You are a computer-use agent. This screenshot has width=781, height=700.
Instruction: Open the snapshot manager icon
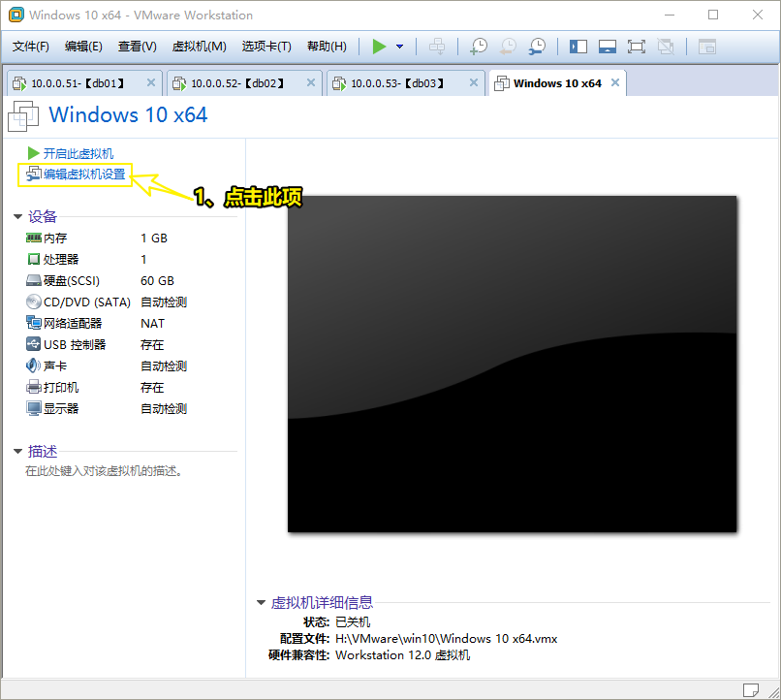coord(537,47)
